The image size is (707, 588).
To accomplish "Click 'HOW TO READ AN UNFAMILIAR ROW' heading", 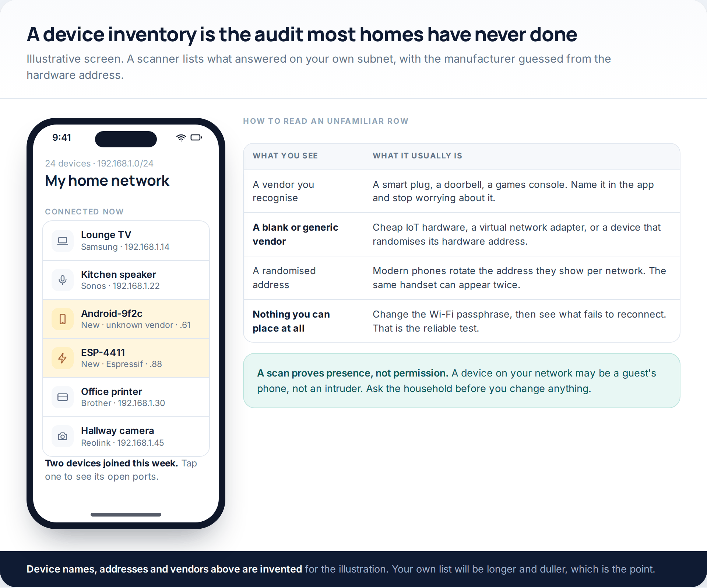I will click(x=326, y=121).
